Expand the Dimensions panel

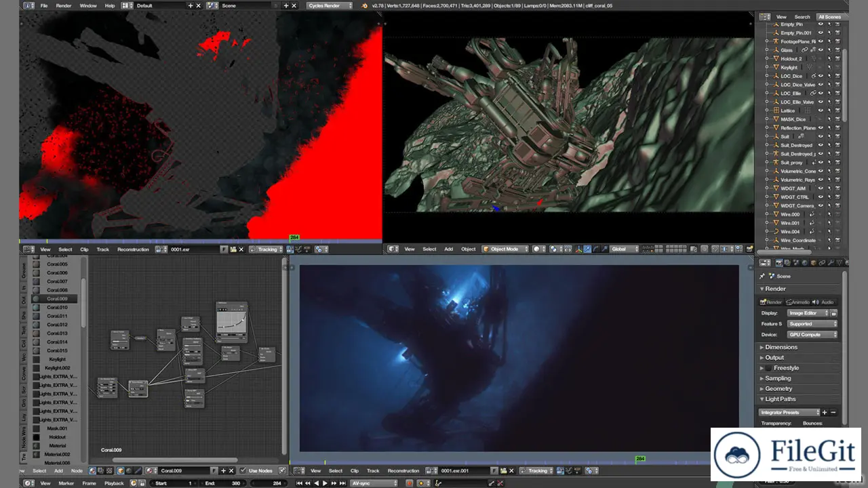[x=781, y=347]
